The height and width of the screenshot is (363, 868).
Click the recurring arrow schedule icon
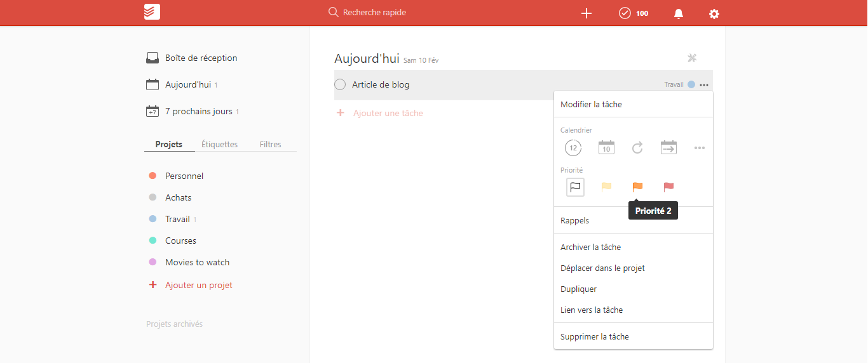(637, 148)
